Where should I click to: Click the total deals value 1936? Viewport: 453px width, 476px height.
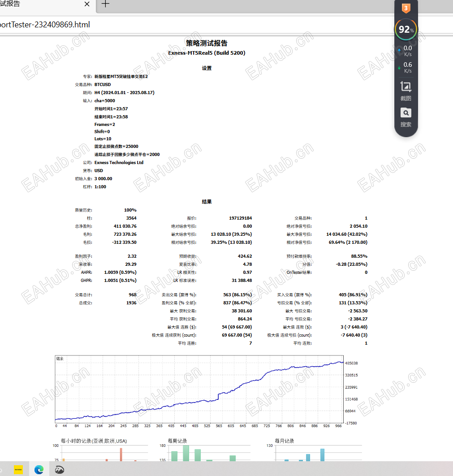[x=131, y=303]
